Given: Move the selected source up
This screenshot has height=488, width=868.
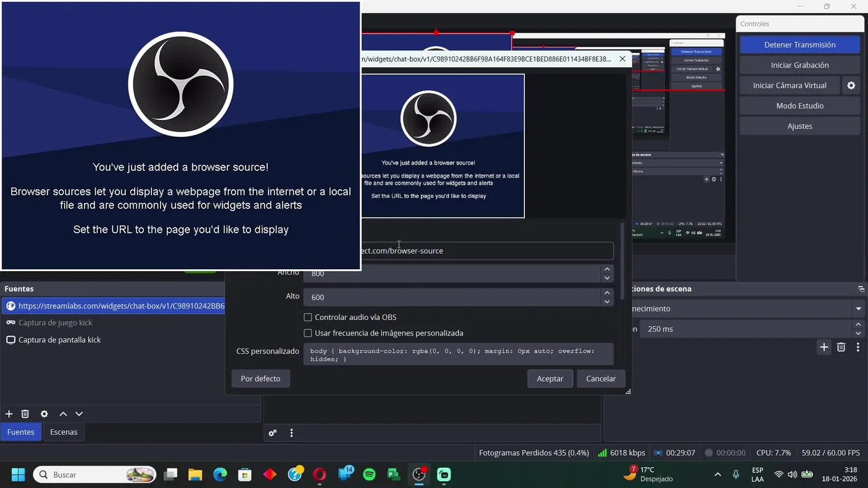Looking at the screenshot, I should coord(63,413).
